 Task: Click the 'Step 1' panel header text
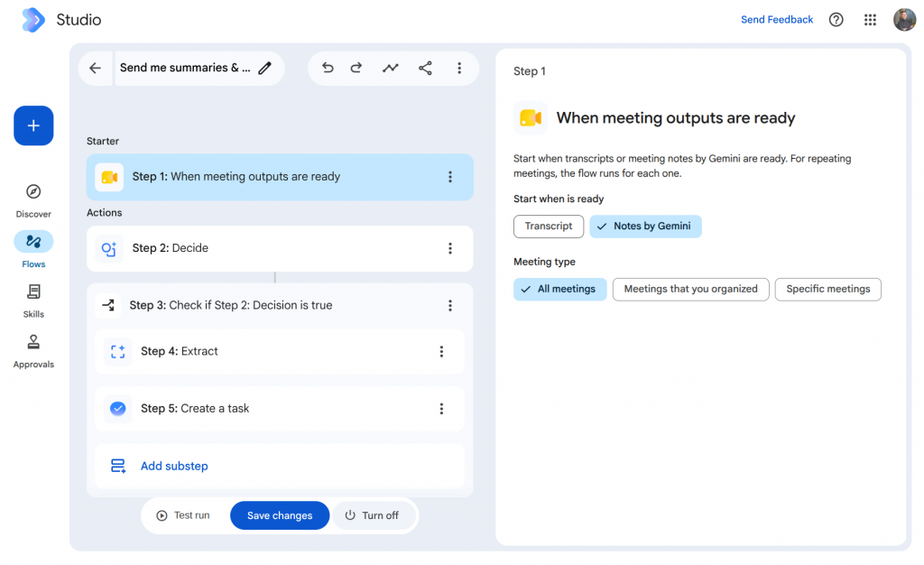pos(529,71)
